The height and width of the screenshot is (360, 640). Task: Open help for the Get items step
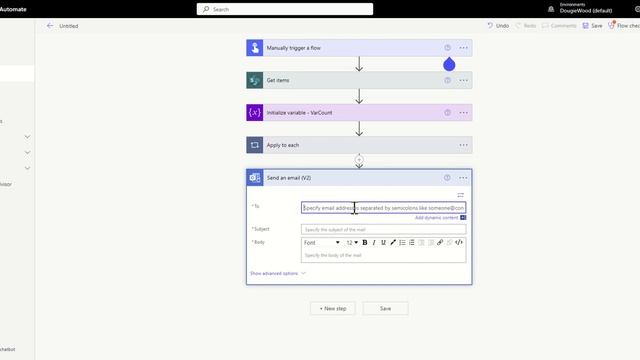447,80
